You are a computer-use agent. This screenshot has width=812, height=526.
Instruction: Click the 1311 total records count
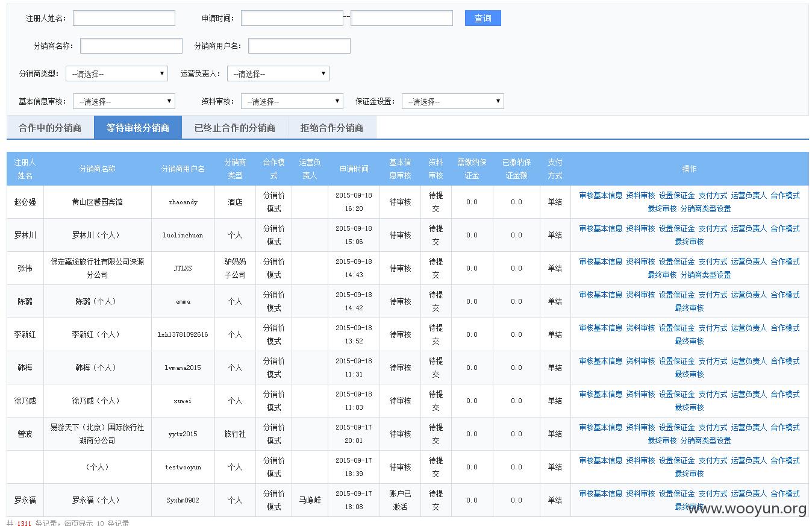pos(24,522)
